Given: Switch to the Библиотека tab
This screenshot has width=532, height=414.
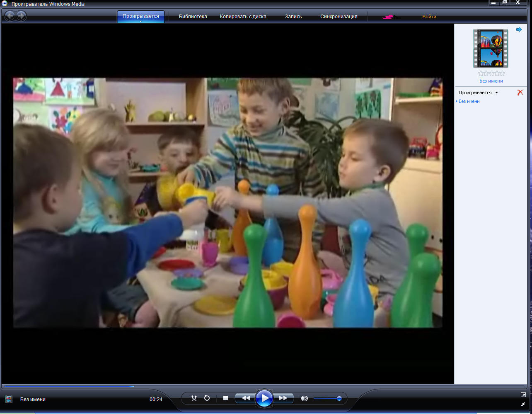Looking at the screenshot, I should tap(193, 17).
